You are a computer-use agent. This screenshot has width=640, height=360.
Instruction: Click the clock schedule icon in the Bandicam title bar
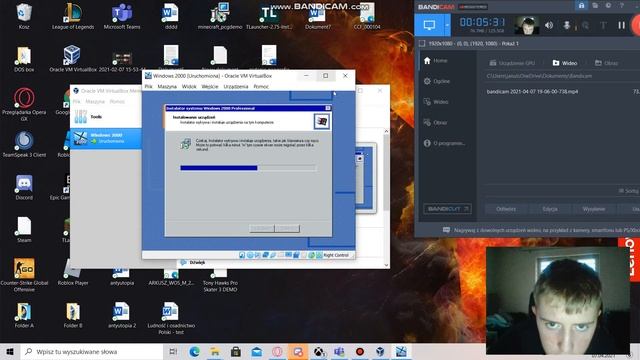(x=608, y=6)
